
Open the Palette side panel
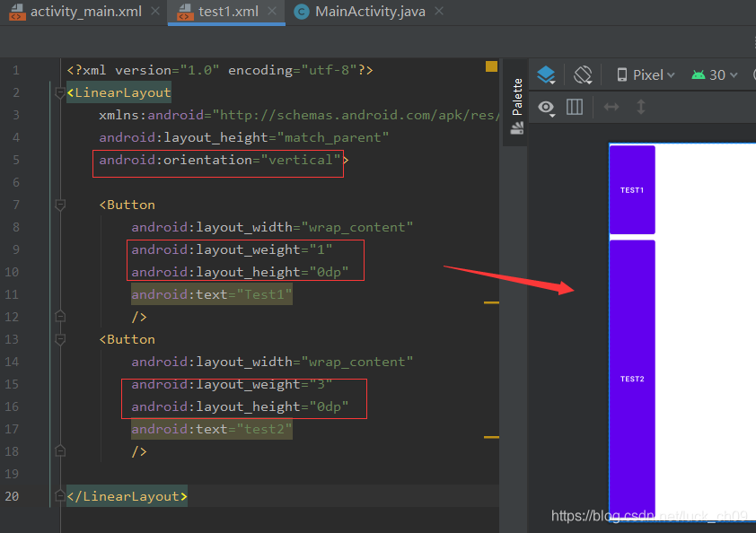pos(517,97)
